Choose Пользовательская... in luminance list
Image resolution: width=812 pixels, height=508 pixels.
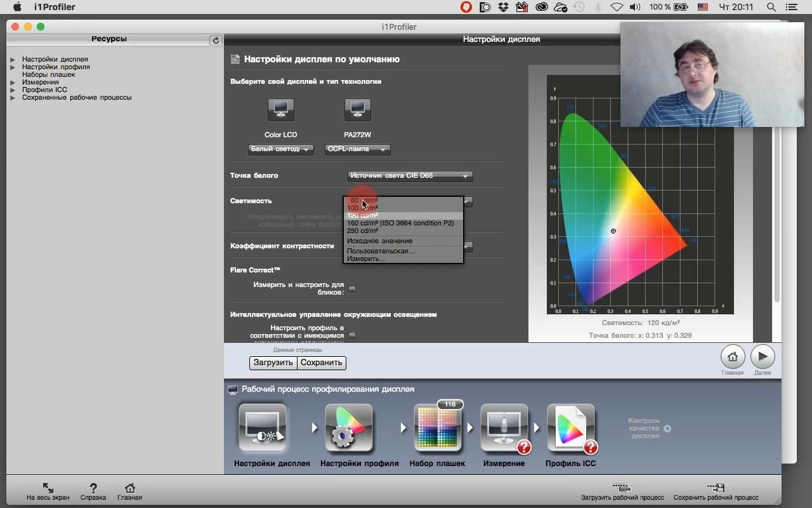click(403, 251)
